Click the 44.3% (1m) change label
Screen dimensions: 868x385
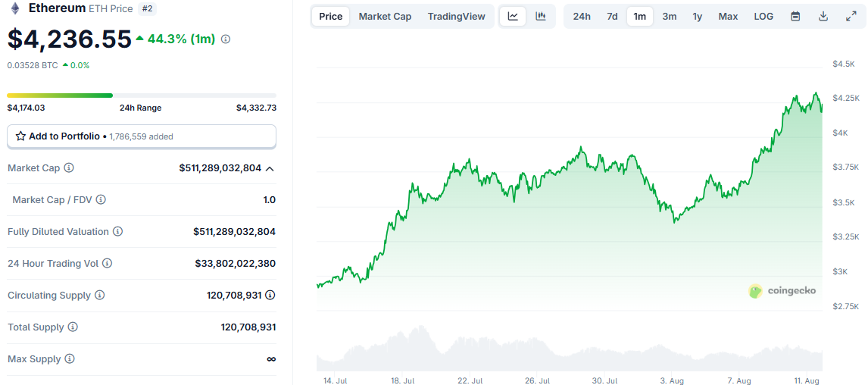tap(176, 39)
